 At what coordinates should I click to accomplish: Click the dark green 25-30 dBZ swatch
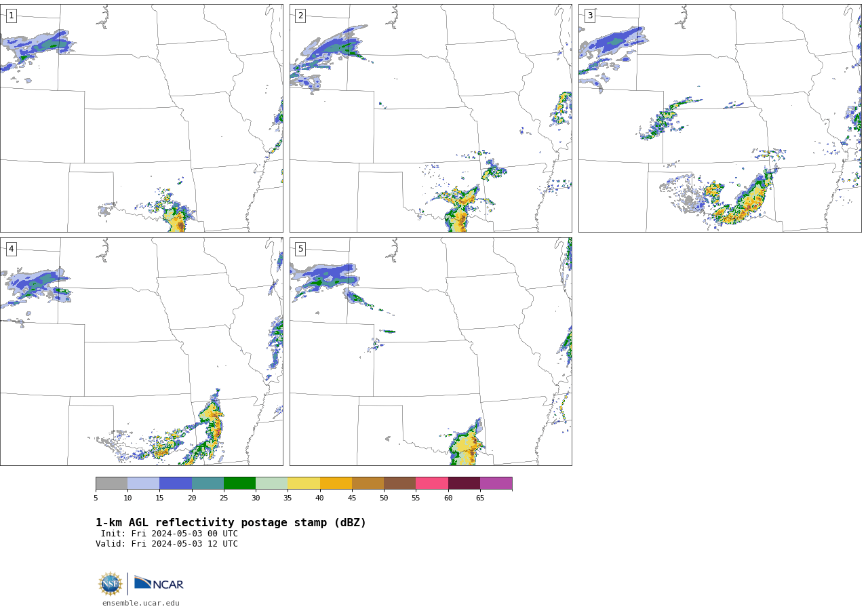click(x=239, y=484)
